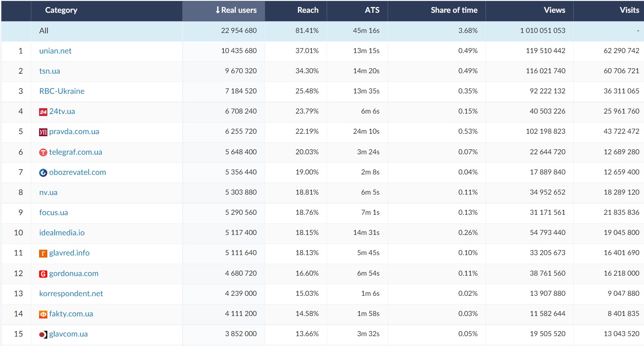Sort by the Visits column header
This screenshot has width=644, height=346.
pos(629,10)
